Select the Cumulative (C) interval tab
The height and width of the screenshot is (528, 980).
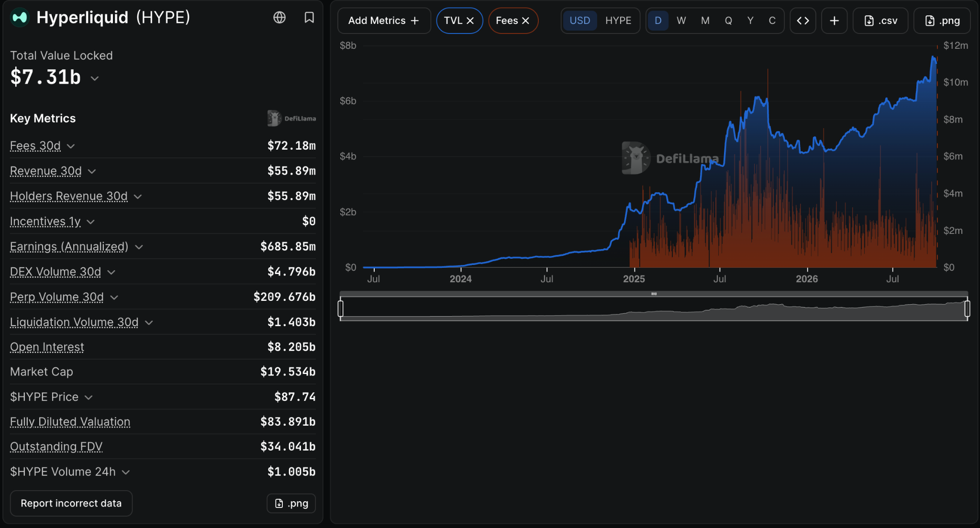pos(772,21)
